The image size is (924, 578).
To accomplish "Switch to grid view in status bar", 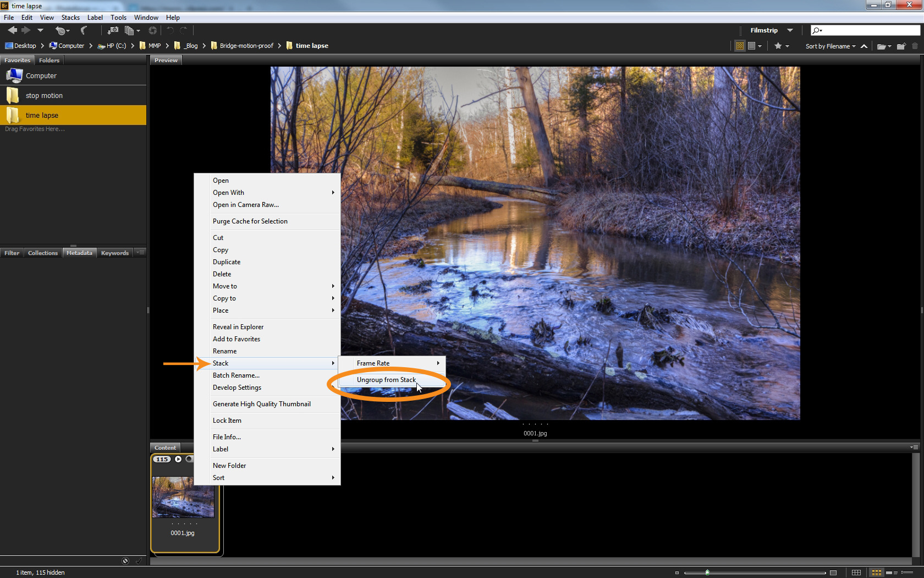I will (x=856, y=572).
